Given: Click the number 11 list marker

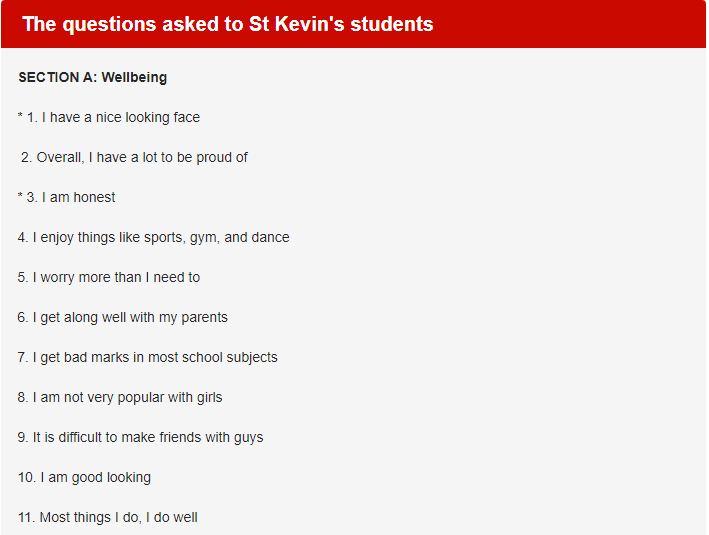Looking at the screenshot, I should 26,517.
